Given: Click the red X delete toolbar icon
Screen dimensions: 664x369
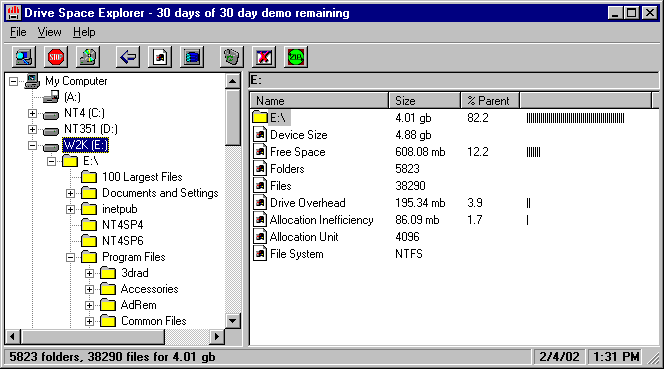Looking at the screenshot, I should point(264,57).
